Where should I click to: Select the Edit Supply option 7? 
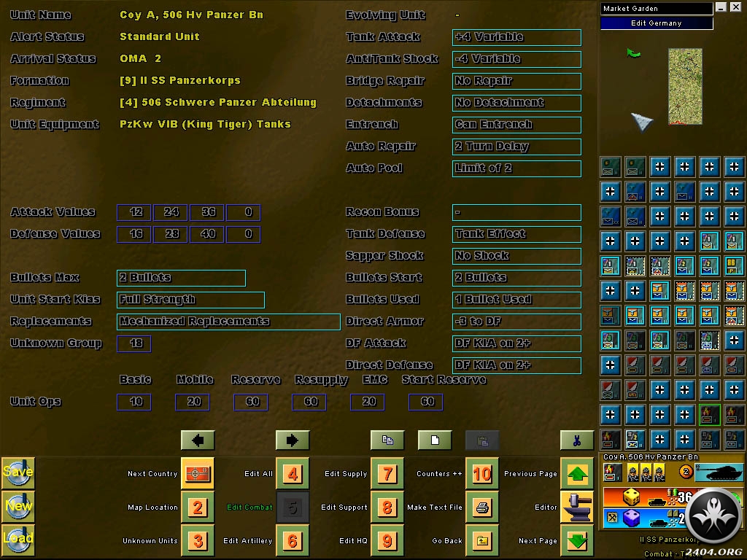pyautogui.click(x=387, y=474)
